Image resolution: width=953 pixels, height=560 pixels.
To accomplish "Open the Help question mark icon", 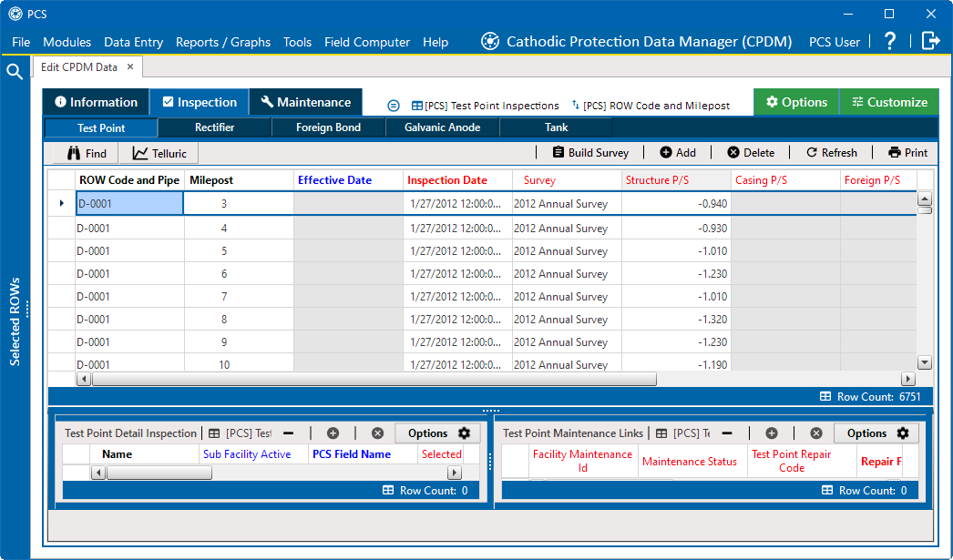I will 890,41.
